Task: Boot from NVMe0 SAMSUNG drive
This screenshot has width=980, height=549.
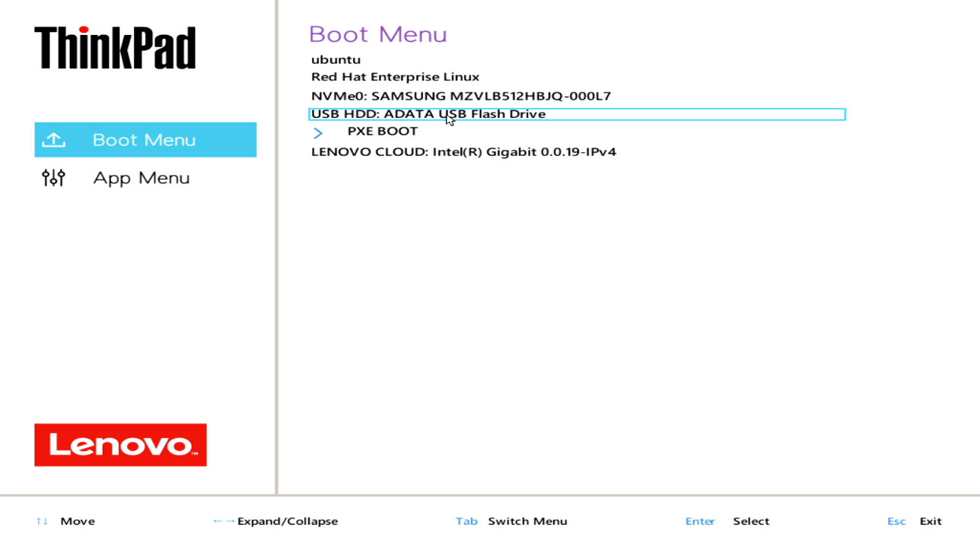Action: pyautogui.click(x=461, y=96)
